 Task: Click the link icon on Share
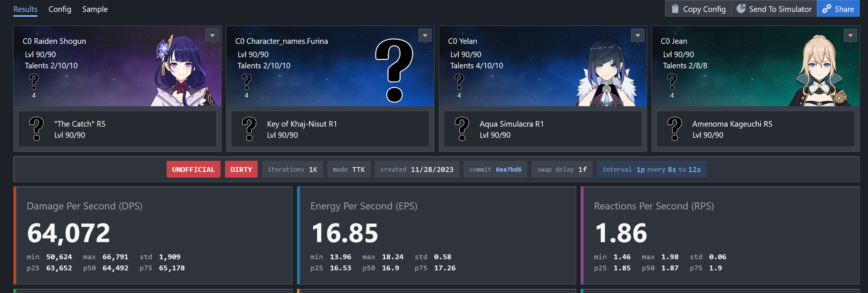pyautogui.click(x=826, y=9)
